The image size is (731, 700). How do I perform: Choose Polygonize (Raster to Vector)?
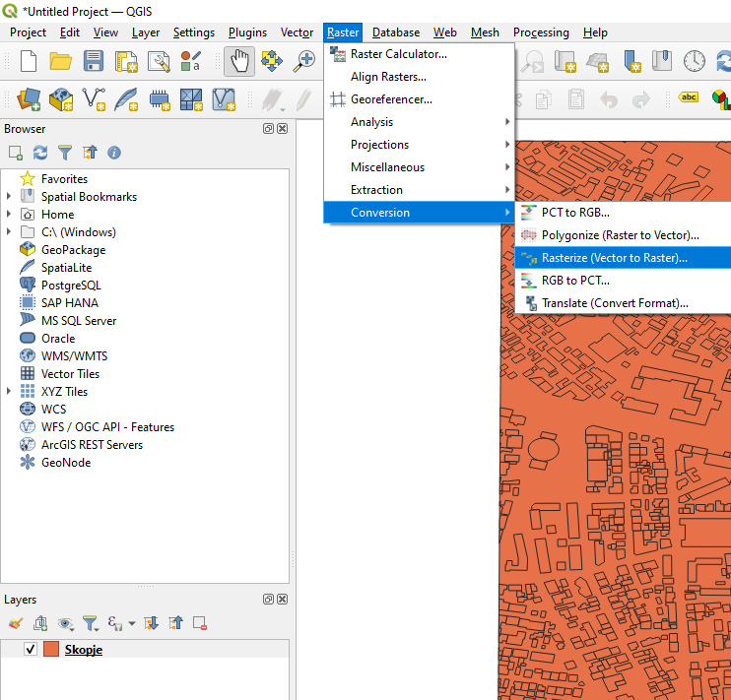pos(623,235)
